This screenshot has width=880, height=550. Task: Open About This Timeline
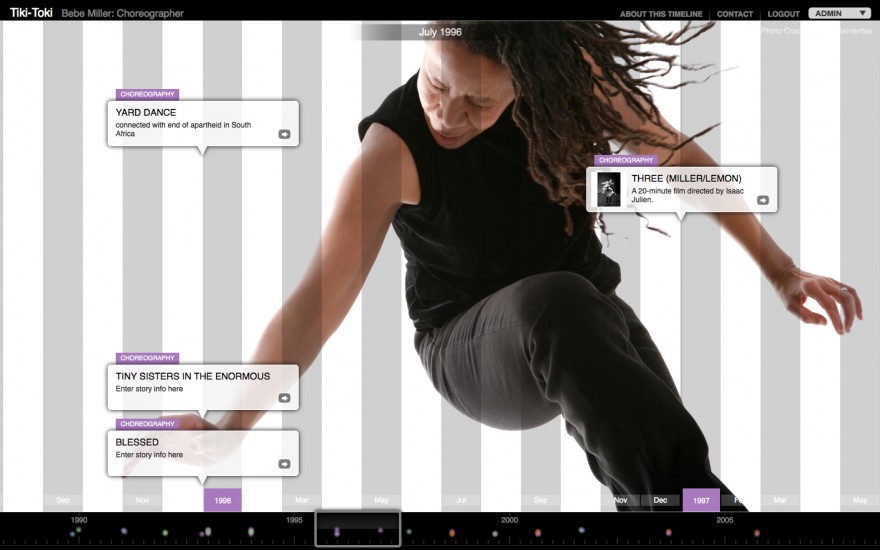coord(661,14)
